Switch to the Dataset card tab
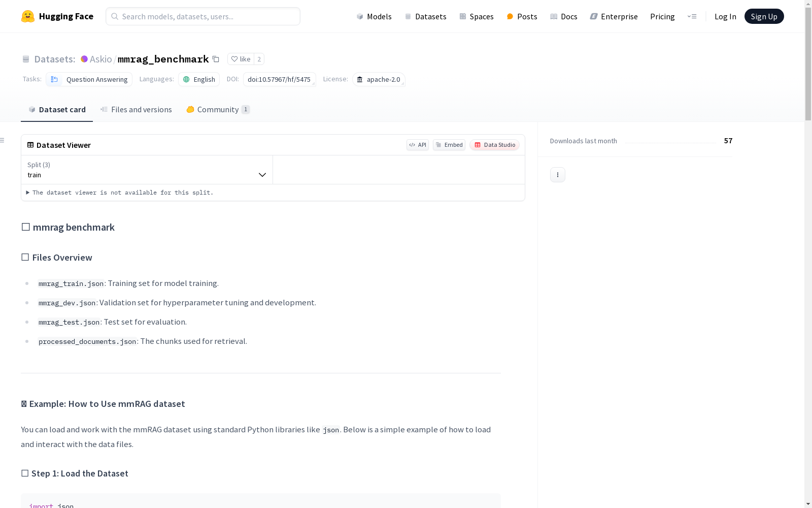This screenshot has width=812, height=508. 57,110
